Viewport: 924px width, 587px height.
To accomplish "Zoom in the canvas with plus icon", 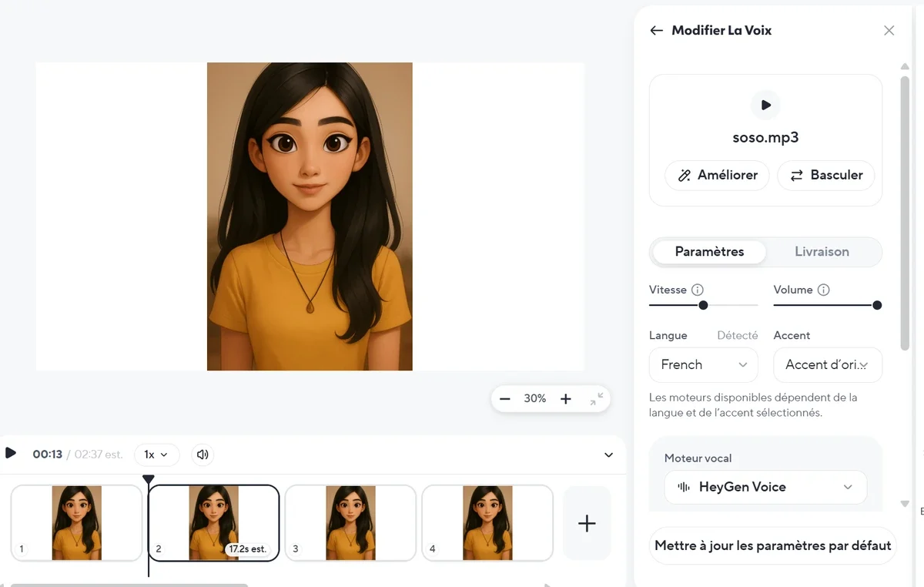I will [566, 399].
